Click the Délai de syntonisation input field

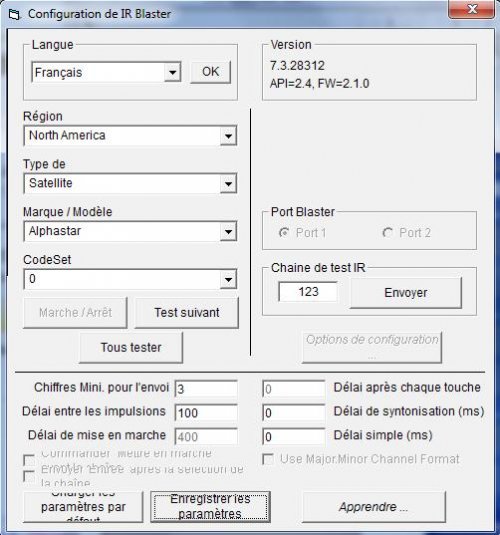pos(294,413)
